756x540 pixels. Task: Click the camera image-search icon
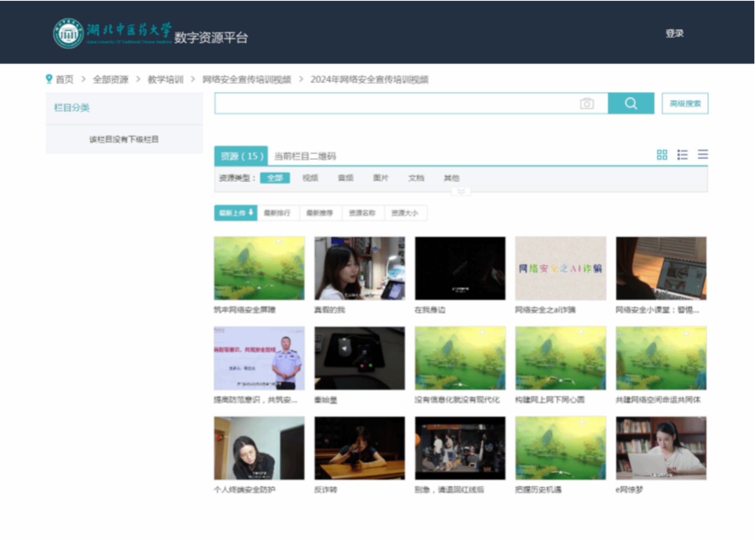(587, 104)
